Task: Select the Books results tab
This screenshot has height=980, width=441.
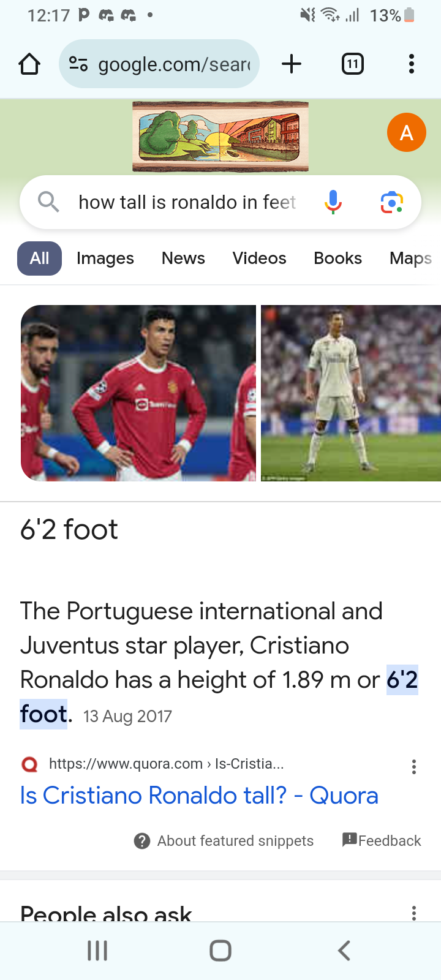Action: (x=337, y=258)
